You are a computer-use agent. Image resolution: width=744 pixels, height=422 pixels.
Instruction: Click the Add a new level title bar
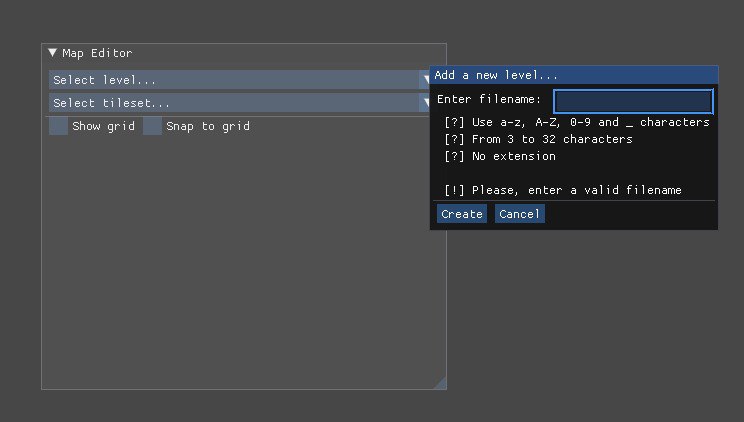pyautogui.click(x=574, y=75)
